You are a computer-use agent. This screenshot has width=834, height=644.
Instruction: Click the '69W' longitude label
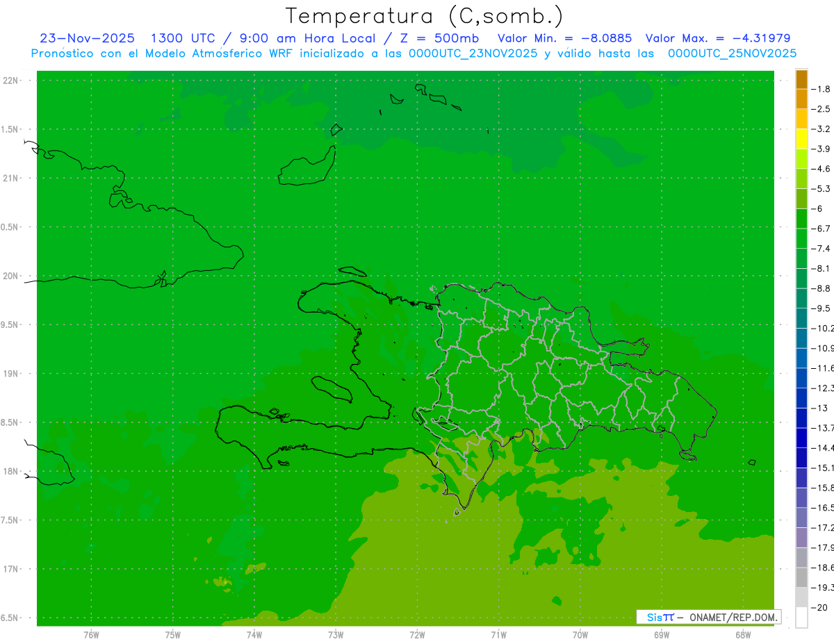click(x=662, y=634)
